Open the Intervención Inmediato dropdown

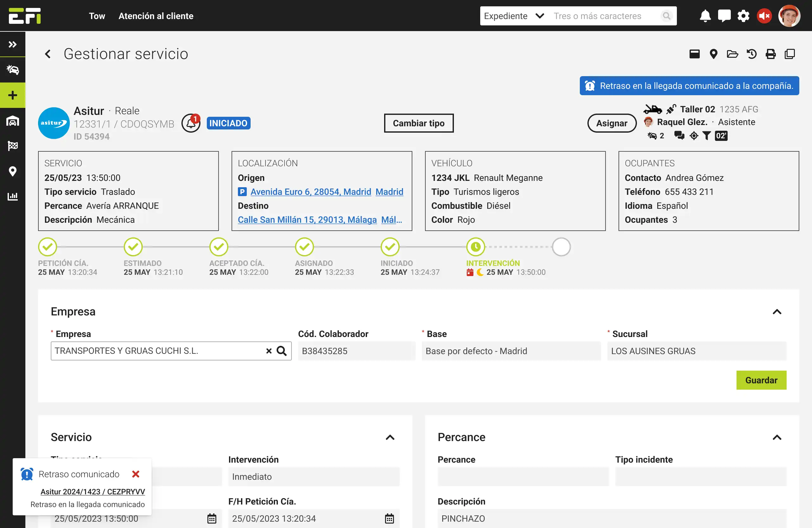coord(314,477)
